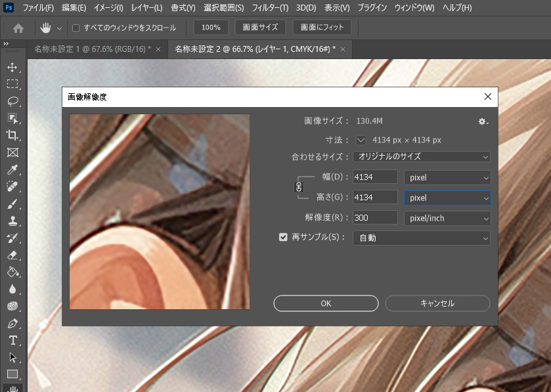Viewport: 551px width, 392px height.
Task: Click the 解像度(R) value field
Action: point(375,218)
